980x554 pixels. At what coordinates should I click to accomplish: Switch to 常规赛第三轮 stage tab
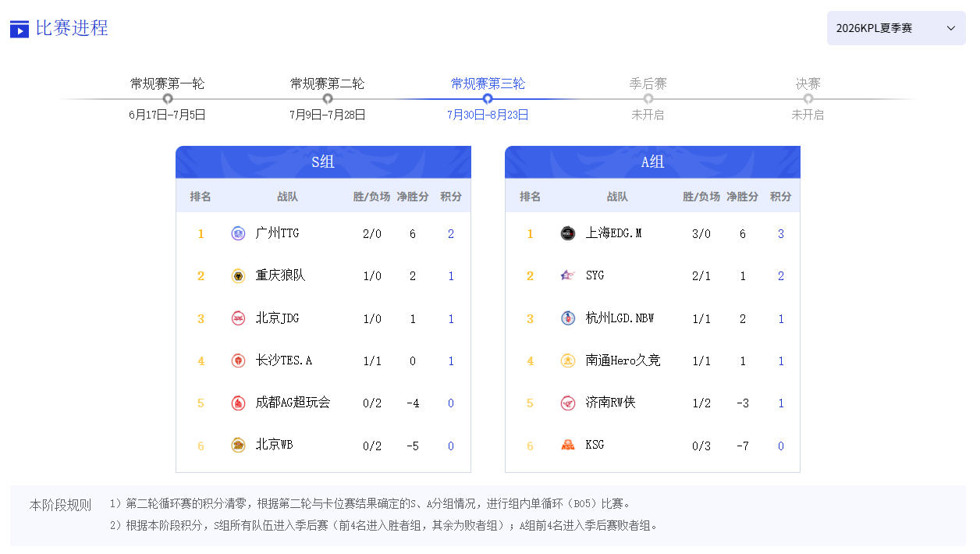point(488,83)
